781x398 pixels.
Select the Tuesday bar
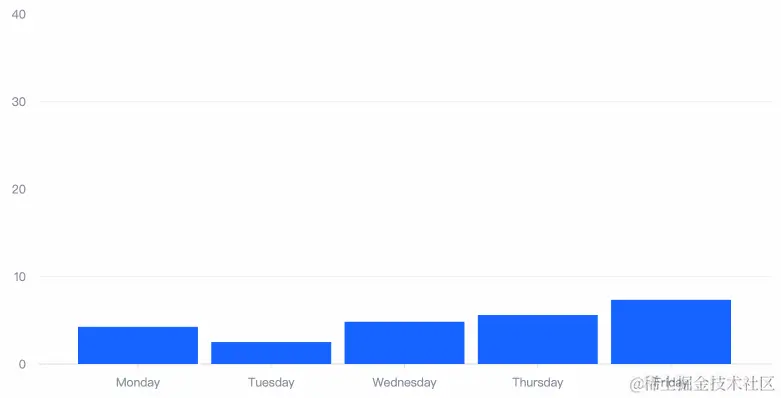click(x=271, y=353)
